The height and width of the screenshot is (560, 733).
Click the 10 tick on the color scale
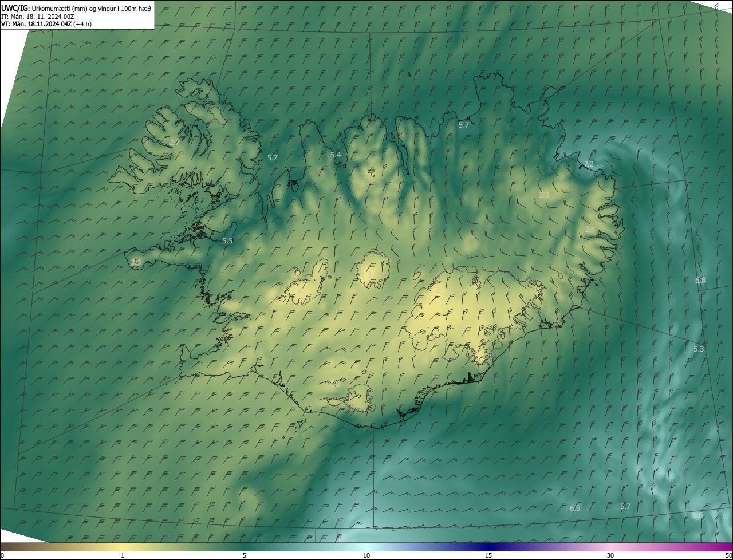[x=366, y=555]
